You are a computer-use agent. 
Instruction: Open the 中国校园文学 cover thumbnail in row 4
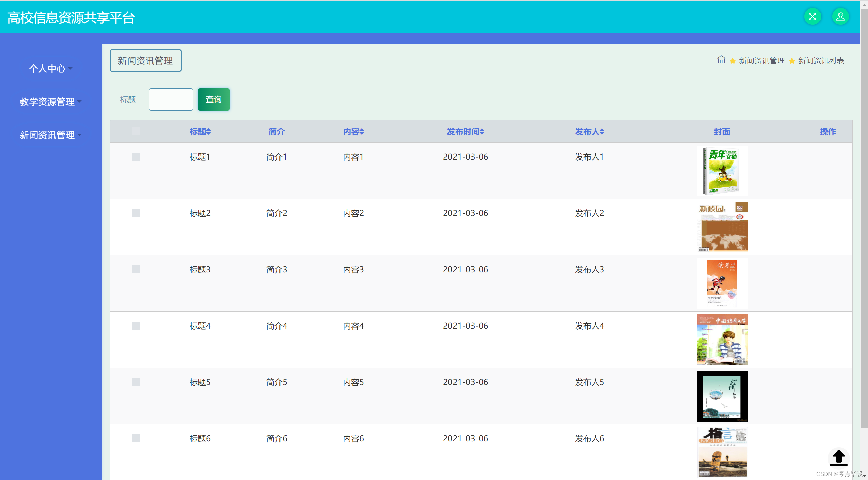tap(722, 340)
